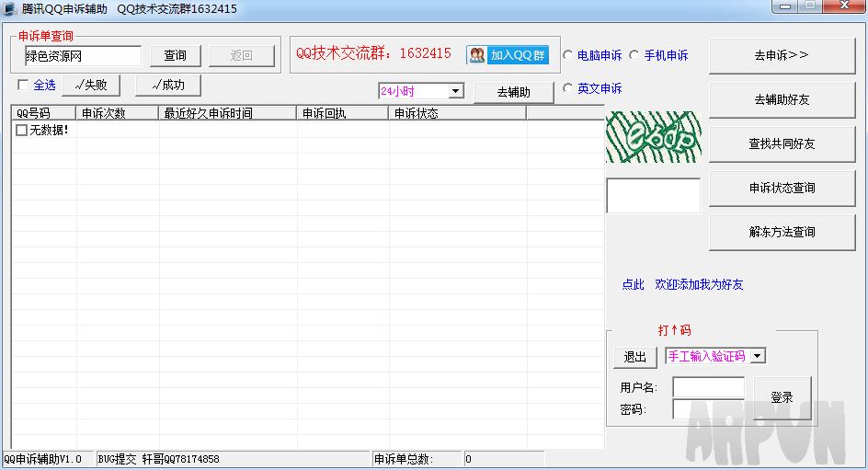The height and width of the screenshot is (470, 868).
Task: Click the 密码 input field
Action: pos(708,409)
